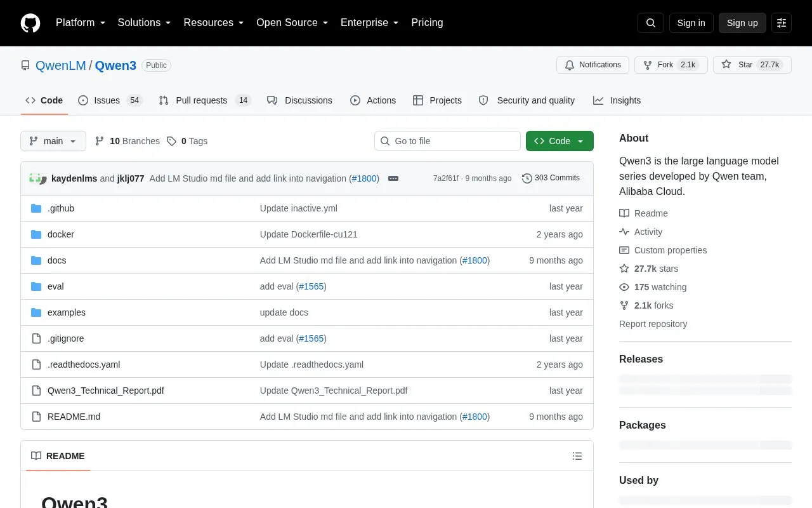
Task: Open the 7a2f61f commit hash
Action: (x=445, y=178)
